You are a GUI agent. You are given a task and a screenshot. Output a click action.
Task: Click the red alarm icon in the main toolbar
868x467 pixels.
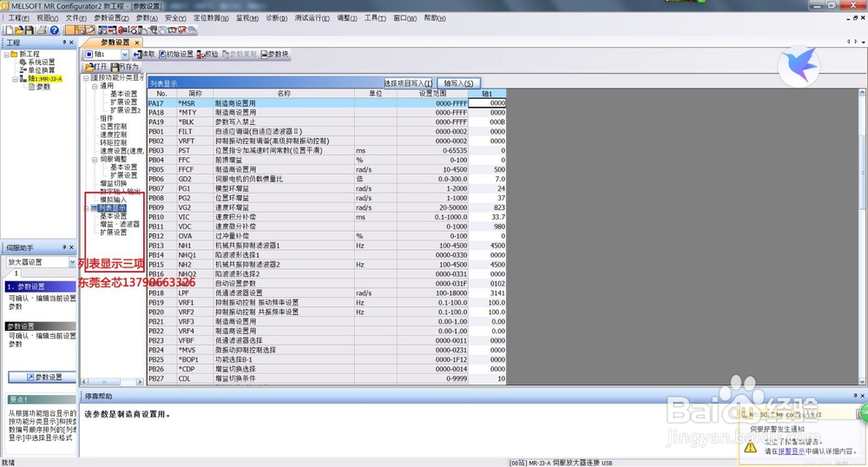[122, 30]
